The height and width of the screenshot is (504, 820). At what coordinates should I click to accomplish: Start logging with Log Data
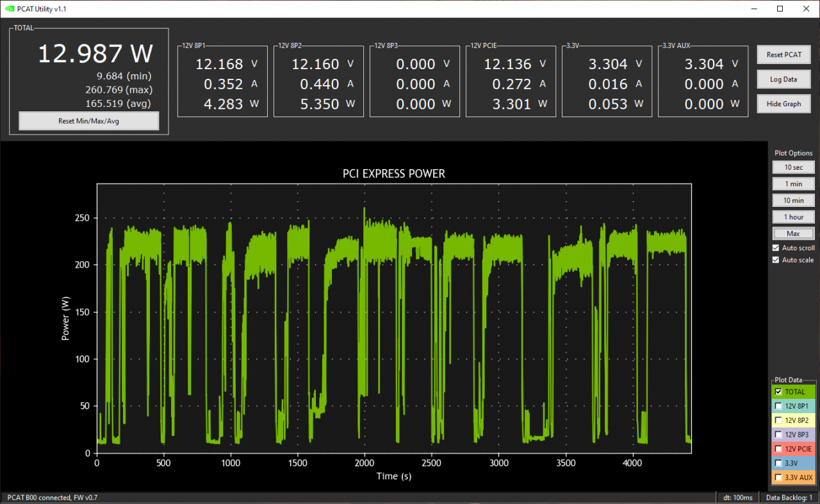[783, 79]
